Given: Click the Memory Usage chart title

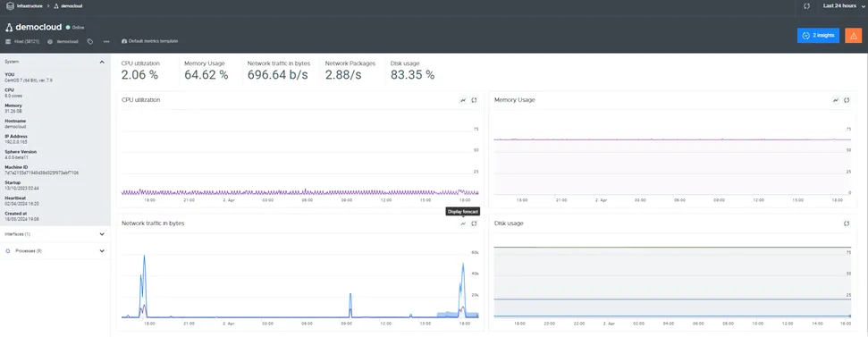Looking at the screenshot, I should coord(514,100).
